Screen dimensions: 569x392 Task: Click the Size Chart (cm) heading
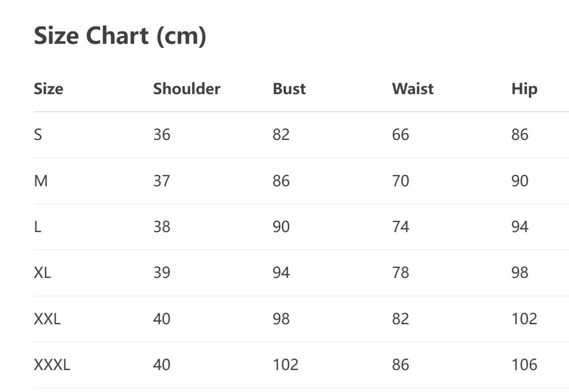pyautogui.click(x=120, y=36)
